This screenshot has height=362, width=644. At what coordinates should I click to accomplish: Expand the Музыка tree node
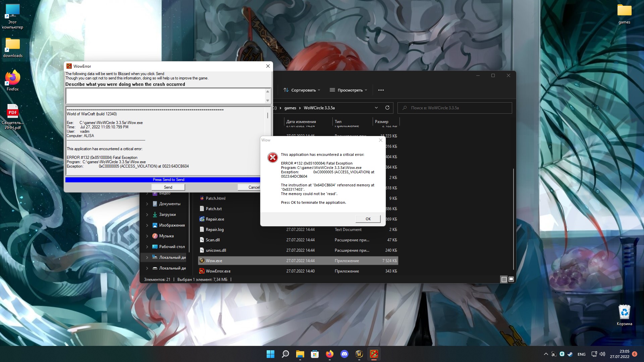pyautogui.click(x=147, y=236)
